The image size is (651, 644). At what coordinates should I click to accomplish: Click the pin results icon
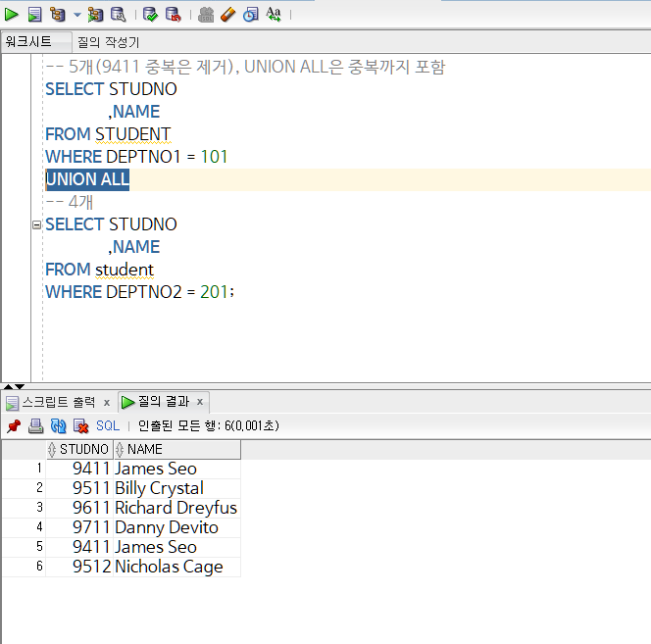[14, 426]
